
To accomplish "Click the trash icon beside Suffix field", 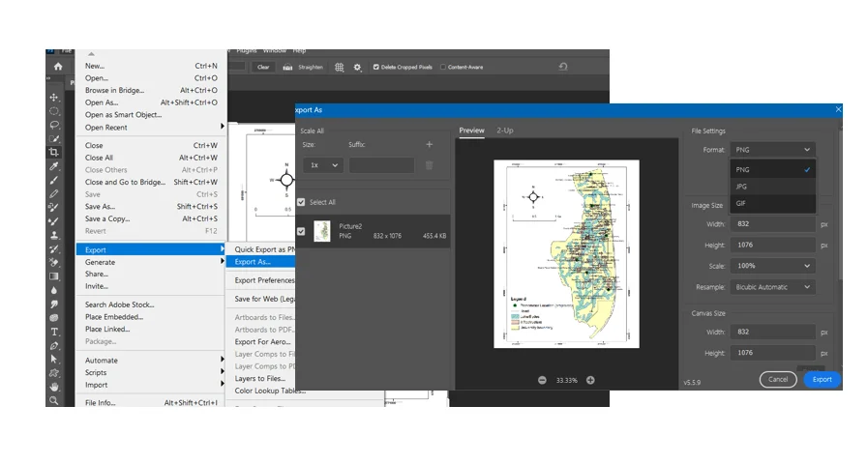I will point(429,165).
